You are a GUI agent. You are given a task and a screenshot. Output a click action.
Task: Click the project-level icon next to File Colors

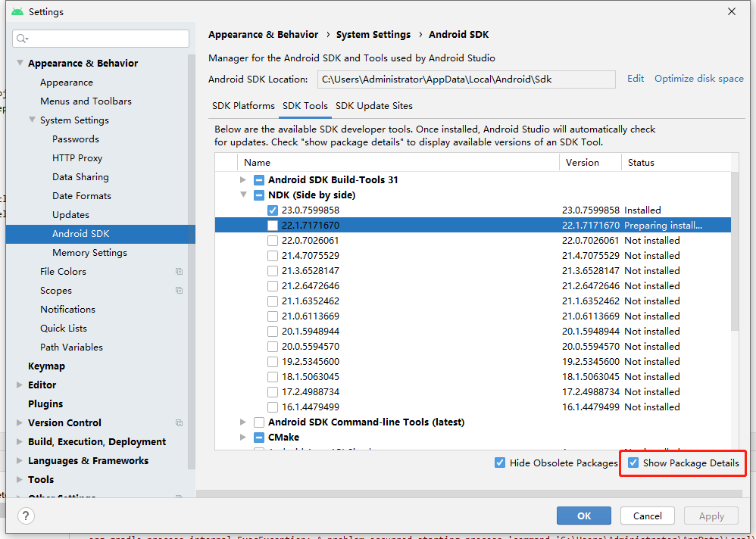180,272
